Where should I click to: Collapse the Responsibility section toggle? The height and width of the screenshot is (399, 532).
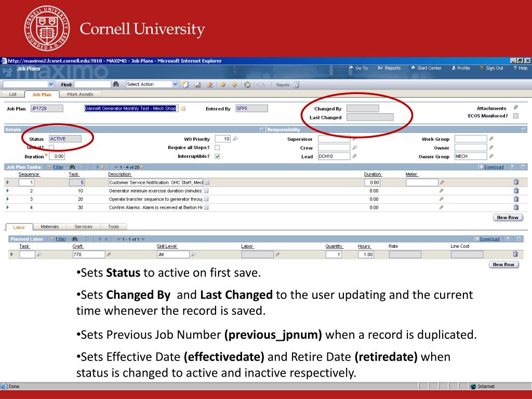(524, 129)
